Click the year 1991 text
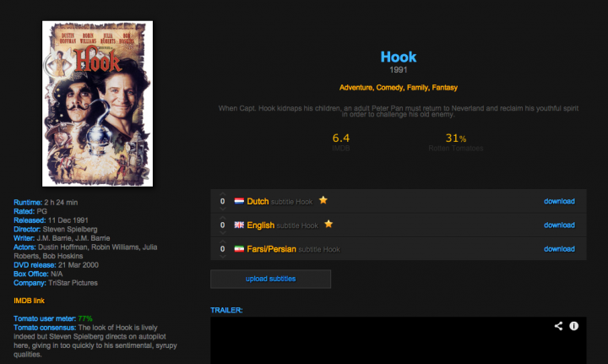Screen dimensions: 608x364 [399, 70]
